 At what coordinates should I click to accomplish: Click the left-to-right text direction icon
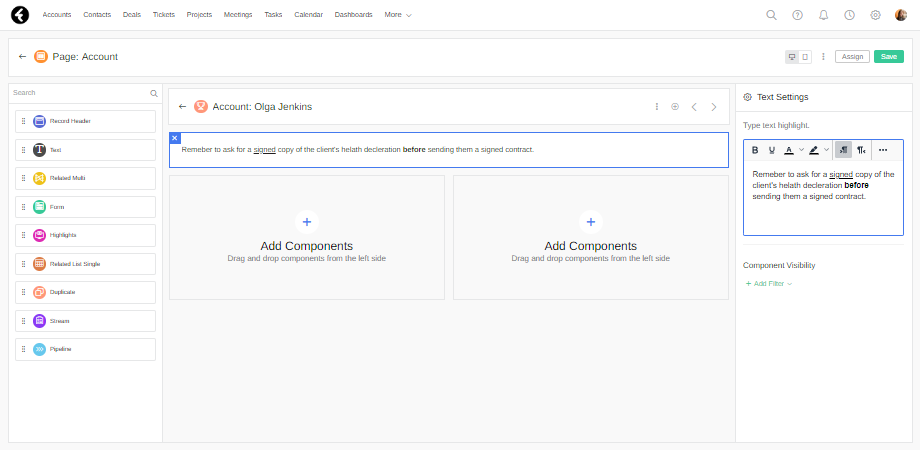843,150
